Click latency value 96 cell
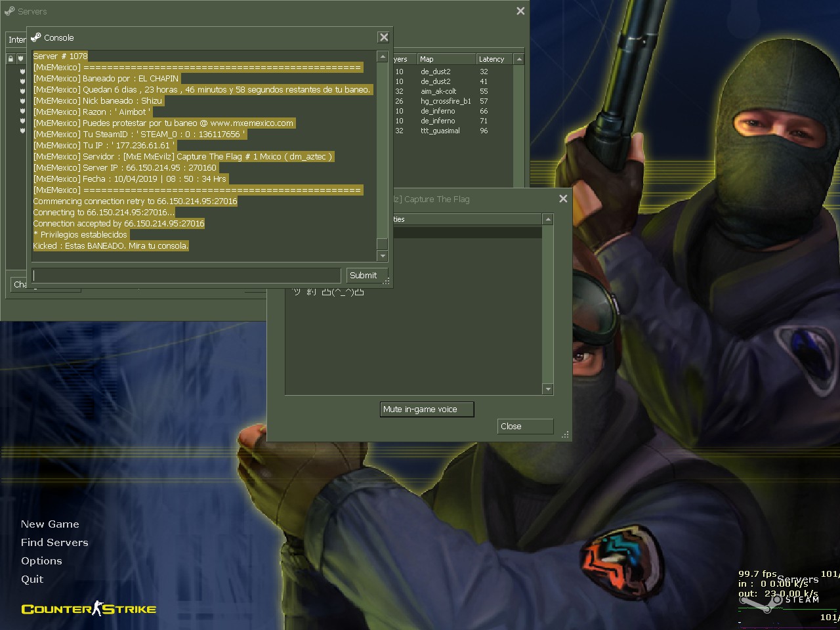 coord(484,131)
